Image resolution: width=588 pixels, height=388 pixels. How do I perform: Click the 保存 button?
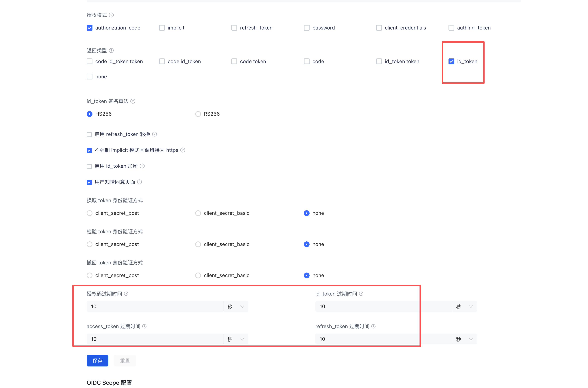[98, 360]
